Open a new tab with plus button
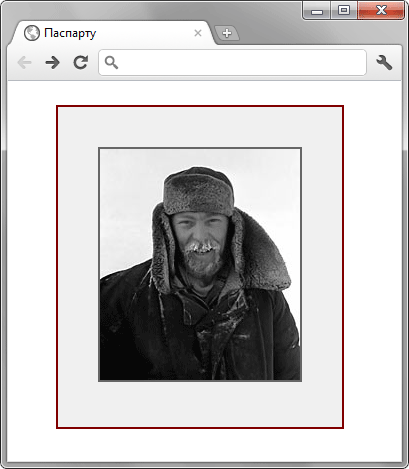 (227, 33)
